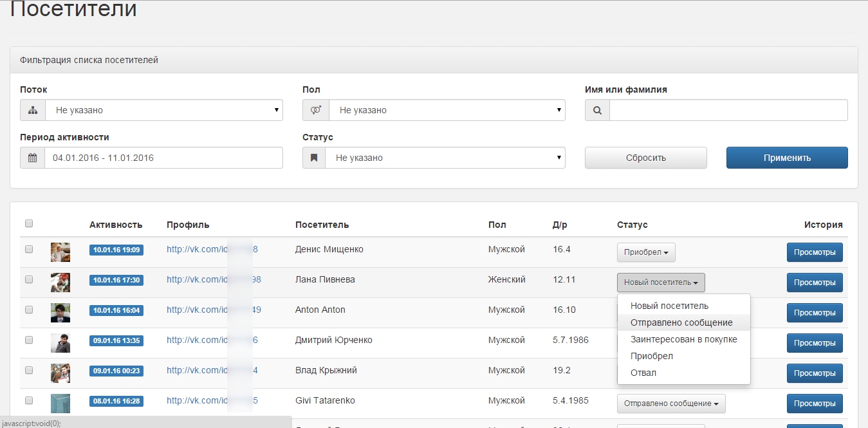Toggle the select-all checkbox in table header
The height and width of the screenshot is (428, 868).
(29, 224)
